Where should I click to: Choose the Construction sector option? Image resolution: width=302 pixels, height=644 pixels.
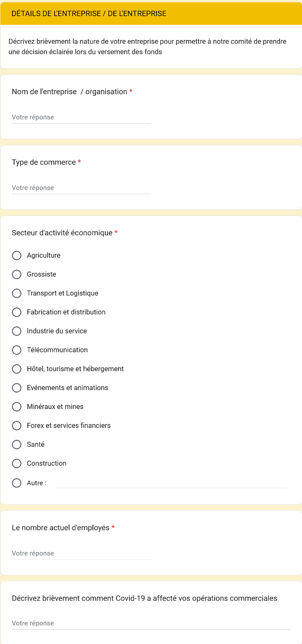click(x=16, y=464)
